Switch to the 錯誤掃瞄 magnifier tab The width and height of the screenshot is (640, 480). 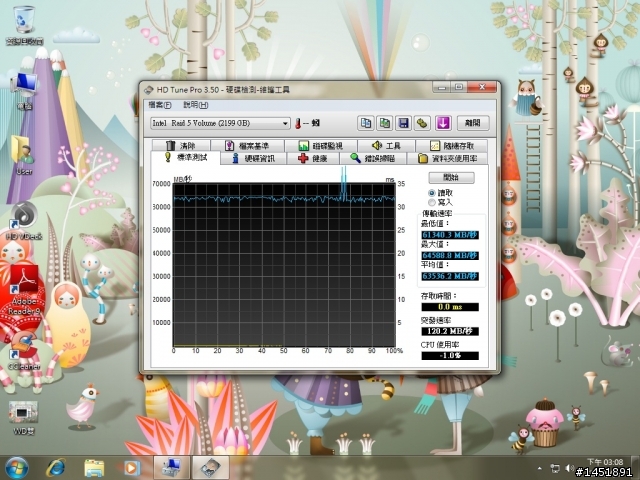pos(373,158)
